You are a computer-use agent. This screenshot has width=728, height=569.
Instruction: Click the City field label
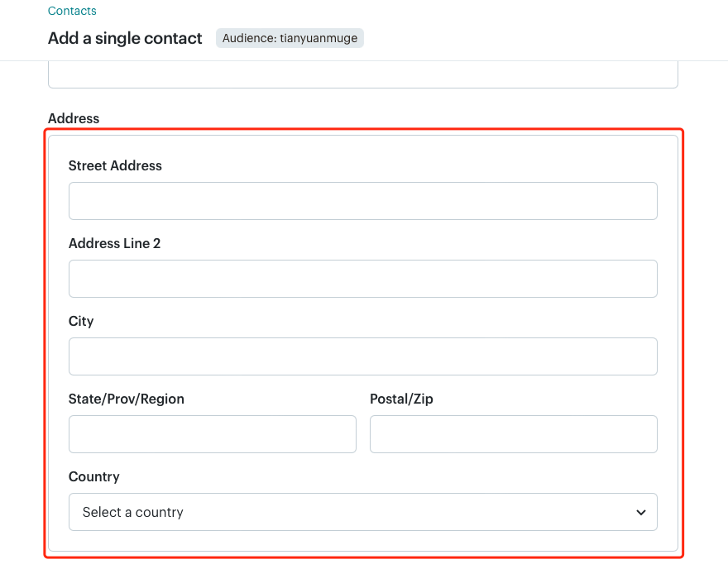coord(81,321)
